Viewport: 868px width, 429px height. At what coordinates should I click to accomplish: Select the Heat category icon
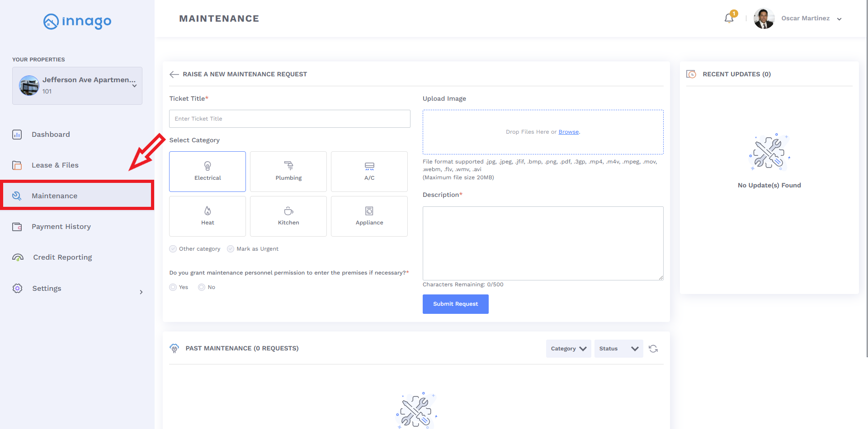[x=208, y=211]
